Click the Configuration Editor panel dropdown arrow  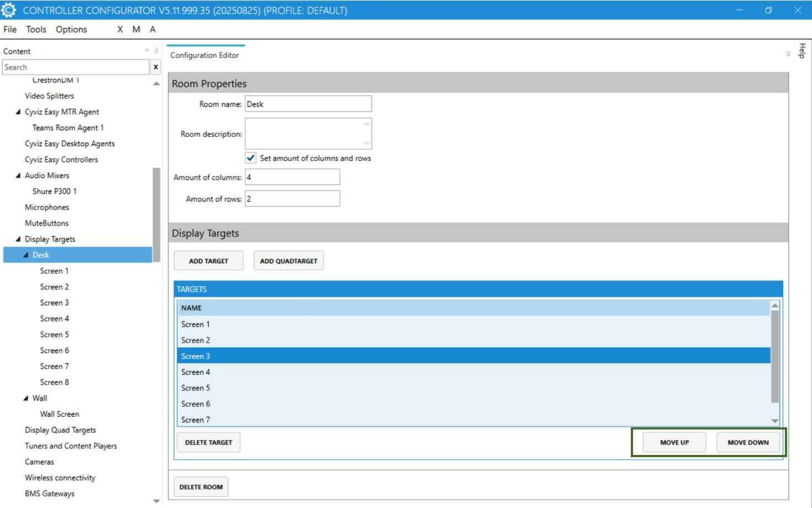(x=788, y=54)
